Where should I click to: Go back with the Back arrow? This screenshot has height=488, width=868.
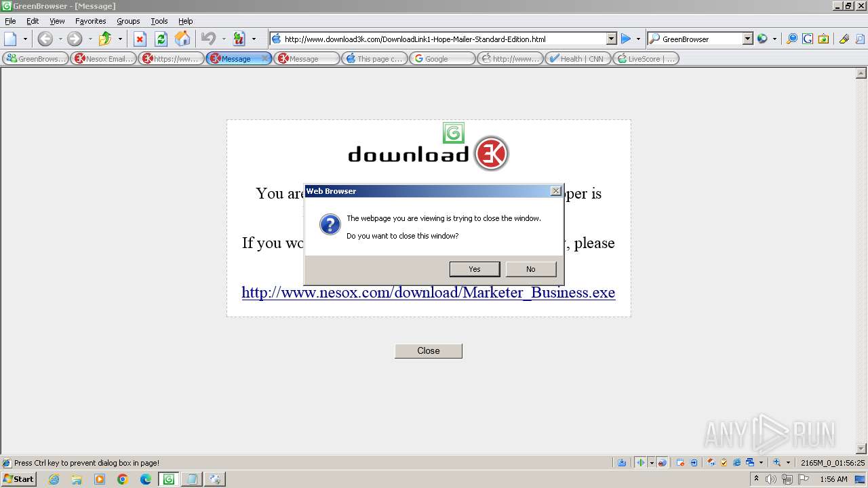45,39
